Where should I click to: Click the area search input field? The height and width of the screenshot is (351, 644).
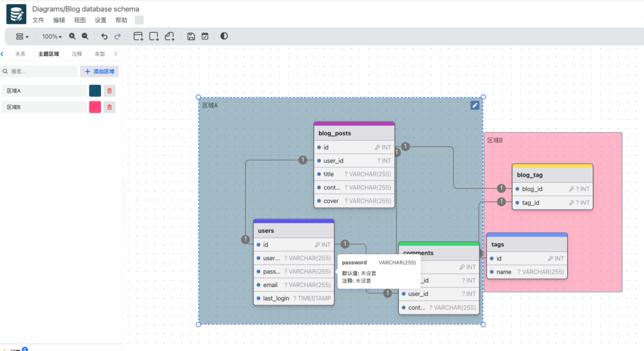(x=39, y=72)
